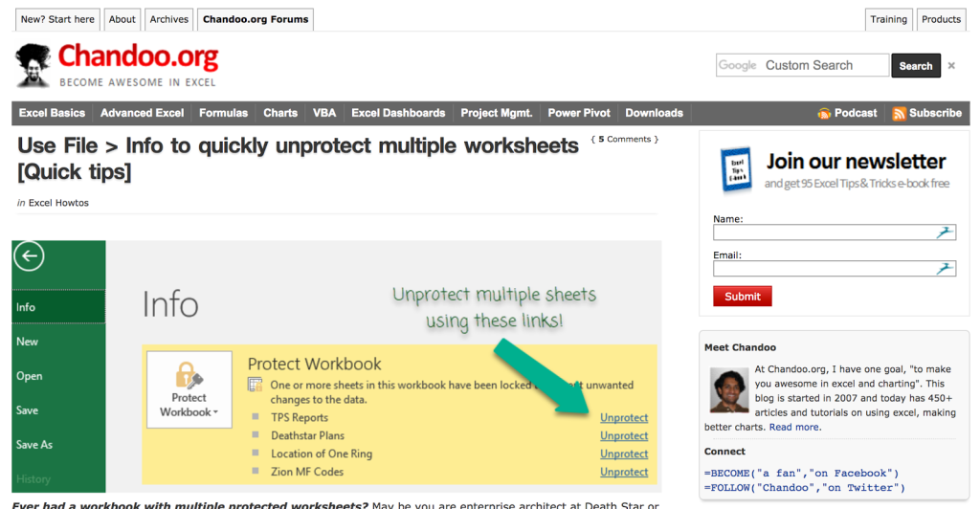Open the Power Pivot menu item
Image resolution: width=980 pixels, height=509 pixels.
[x=579, y=113]
